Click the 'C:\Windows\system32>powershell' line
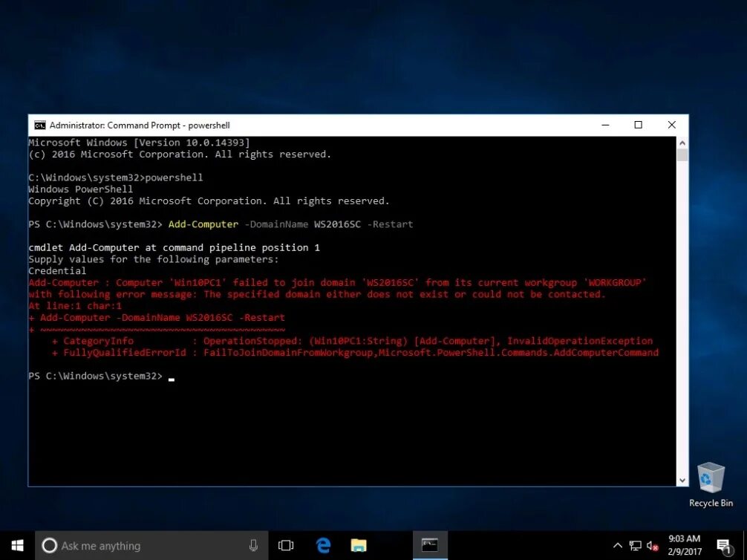Viewport: 747px width, 560px height. coord(116,178)
